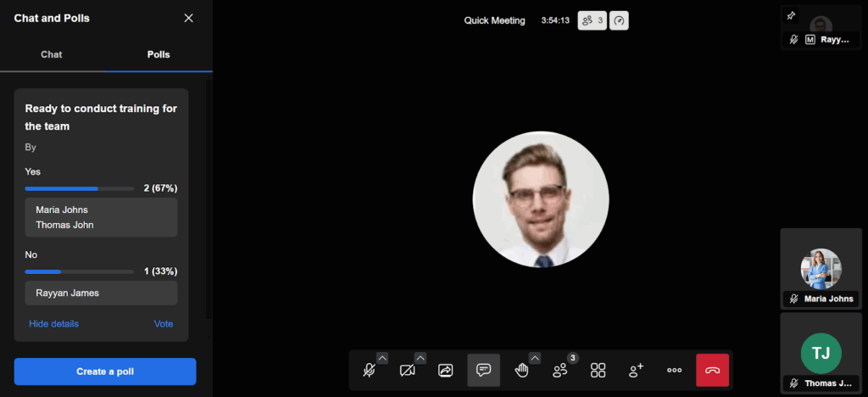Open the layout grid view icon
Viewport: 868px width, 397px height.
tap(598, 371)
